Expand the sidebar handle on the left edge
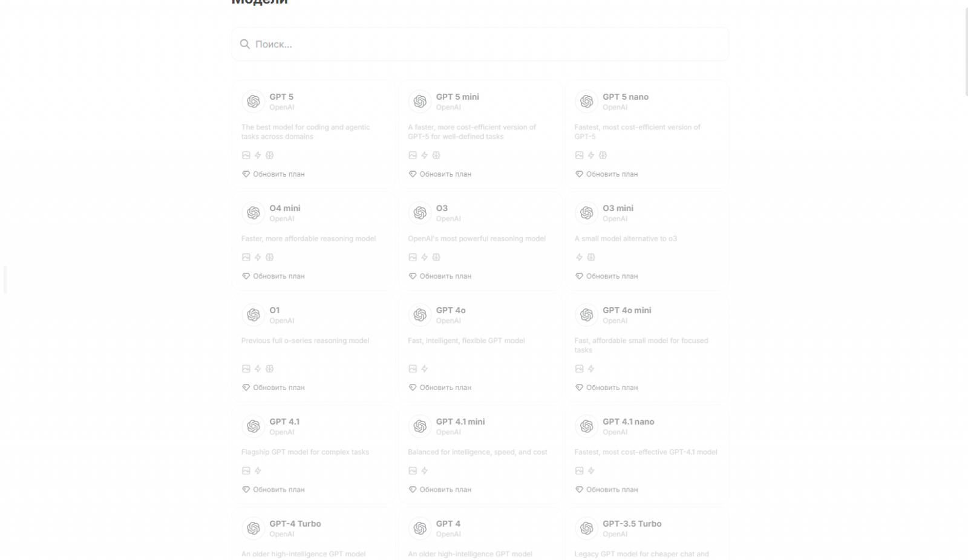This screenshot has height=560, width=968. [5, 279]
